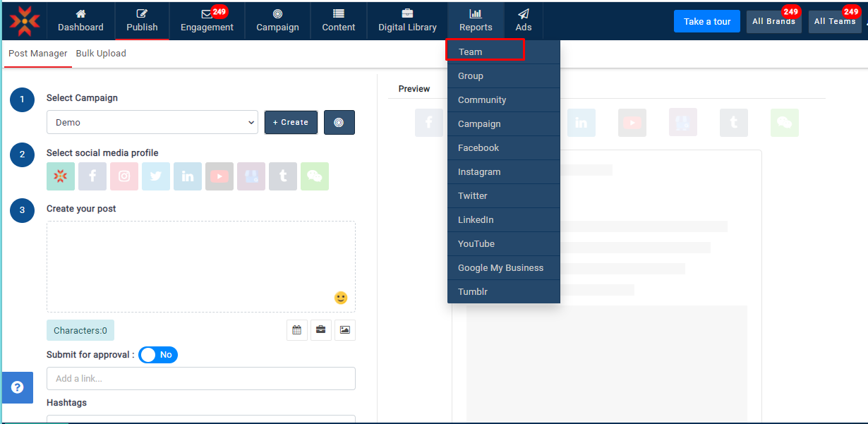Select the WeChat profile icon
This screenshot has width=868, height=424.
click(x=315, y=176)
